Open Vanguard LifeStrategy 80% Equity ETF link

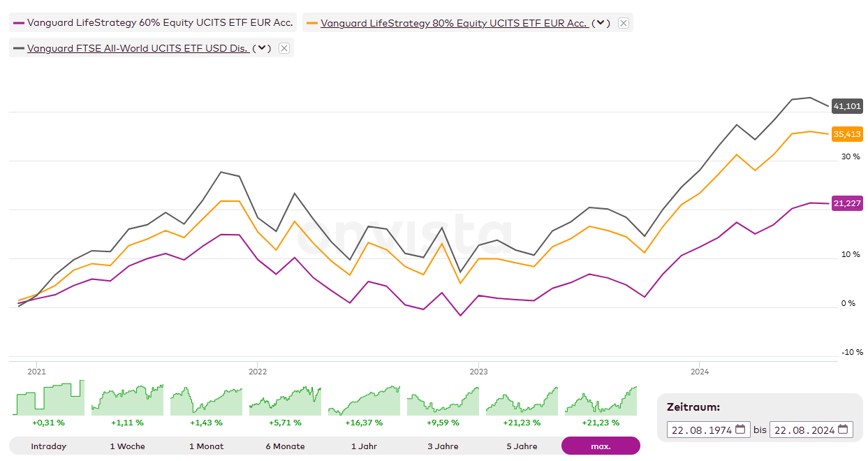(x=453, y=23)
